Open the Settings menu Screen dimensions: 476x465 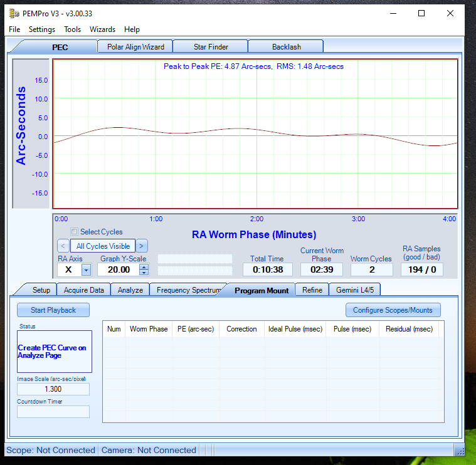(x=42, y=29)
